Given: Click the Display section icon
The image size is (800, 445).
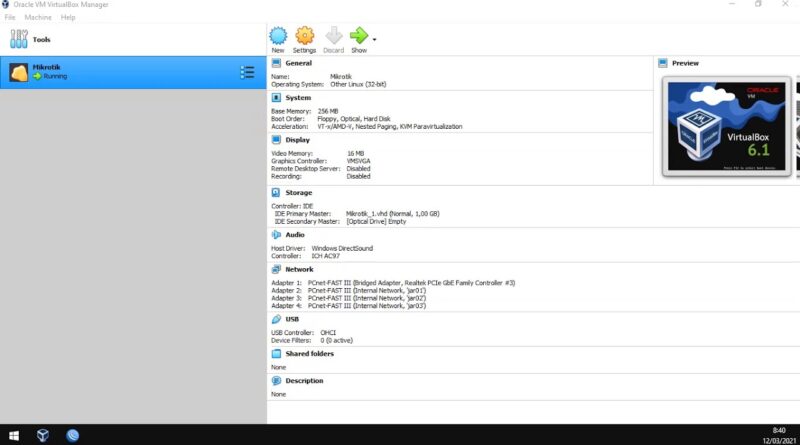Looking at the screenshot, I should click(x=276, y=140).
